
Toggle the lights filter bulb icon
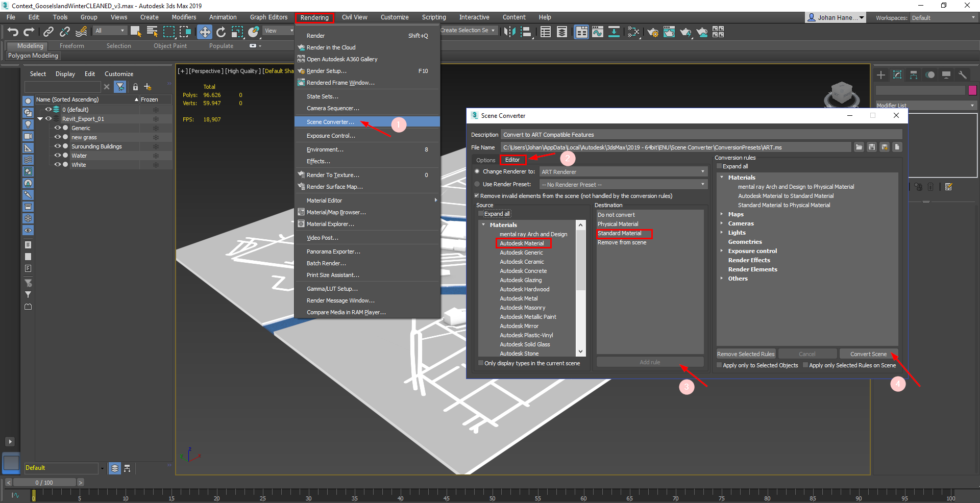28,124
